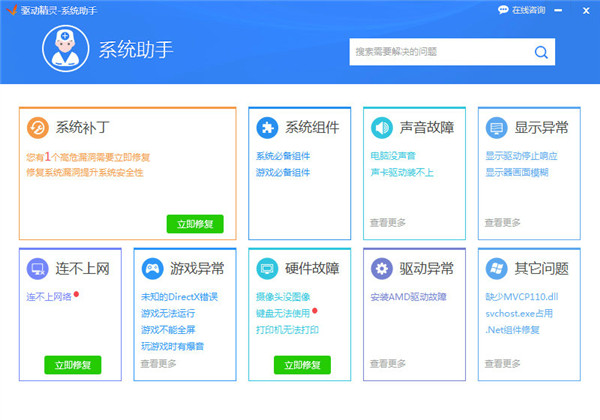The height and width of the screenshot is (420, 600).
Task: Click the 显示异常 monitor icon
Action: pyautogui.click(x=496, y=128)
